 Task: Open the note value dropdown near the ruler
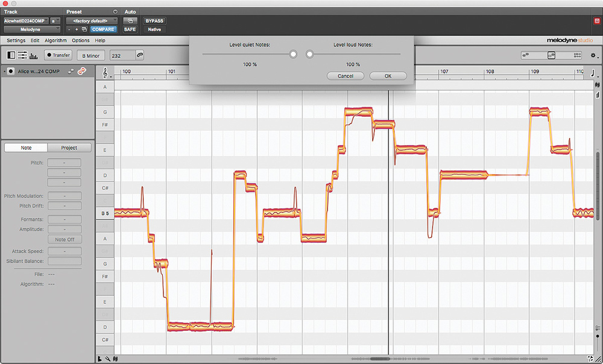(x=592, y=74)
